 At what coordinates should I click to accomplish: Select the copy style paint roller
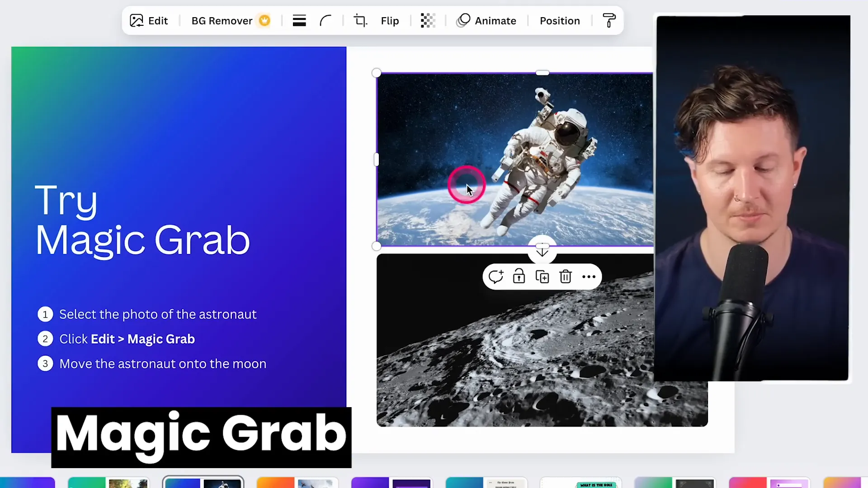point(609,21)
